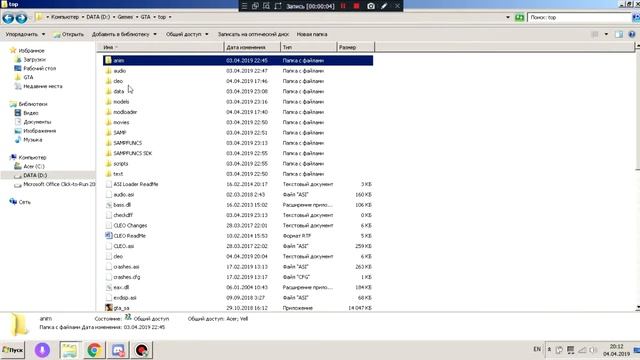Open the Пуск start menu

13,350
